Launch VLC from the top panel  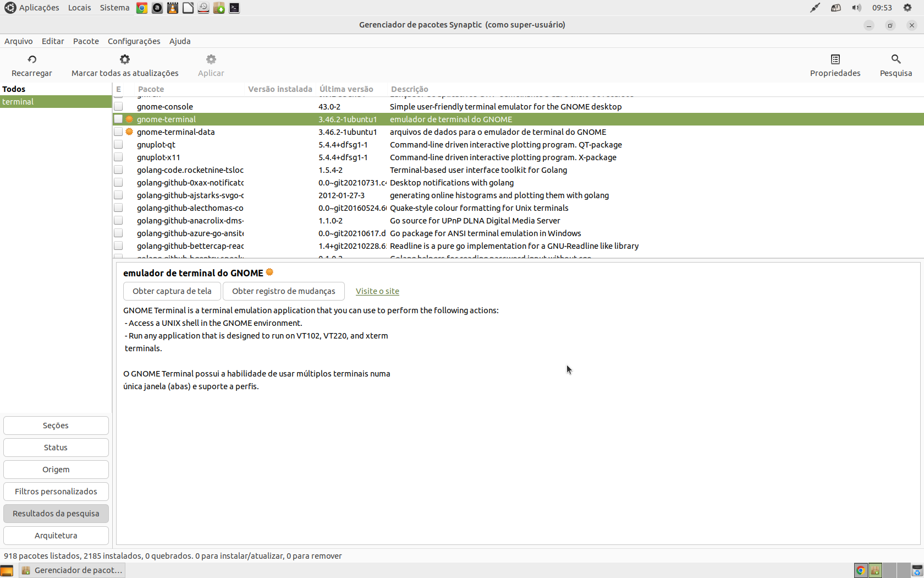pyautogui.click(x=173, y=8)
